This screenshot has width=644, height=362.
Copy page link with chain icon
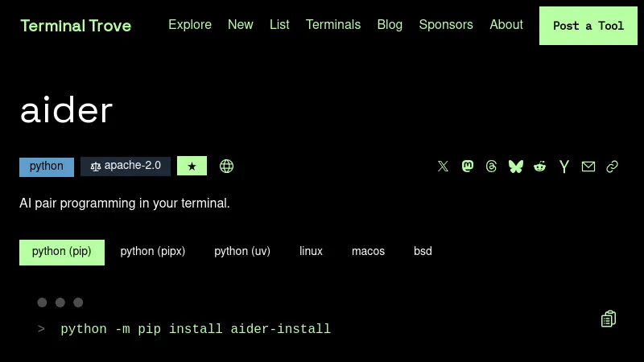613,167
